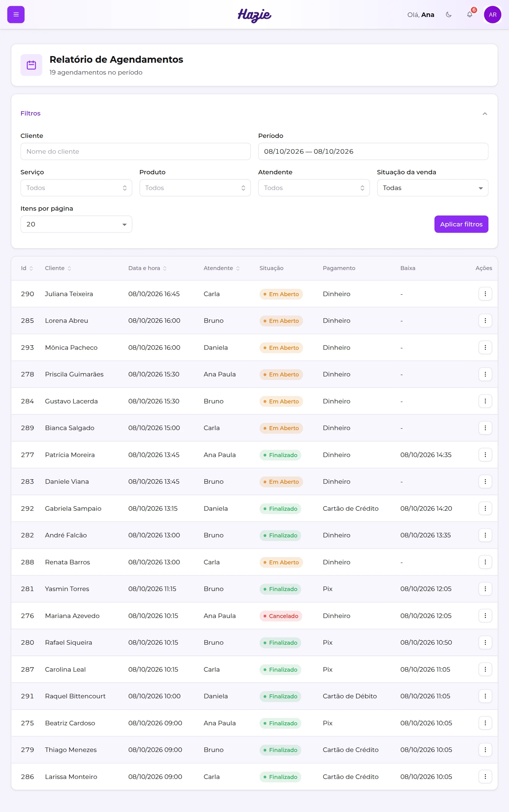Click baixa time 08/10/2026 14:20
The width and height of the screenshot is (509, 812).
pyautogui.click(x=426, y=509)
